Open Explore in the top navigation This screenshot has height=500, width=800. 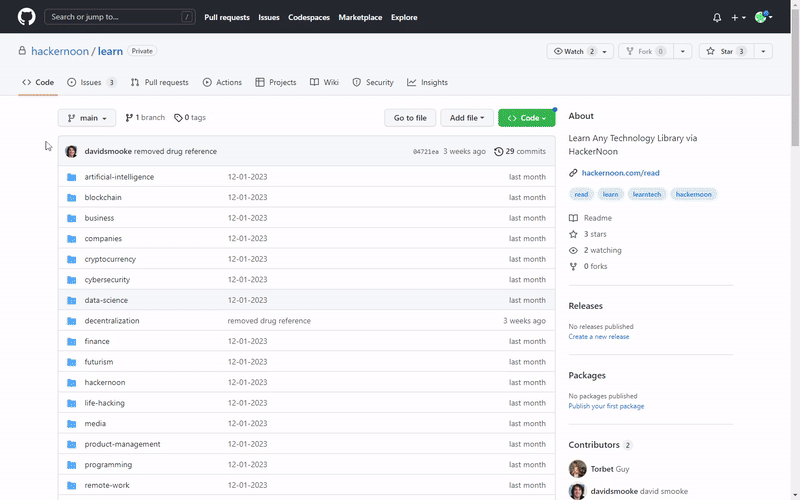(404, 17)
